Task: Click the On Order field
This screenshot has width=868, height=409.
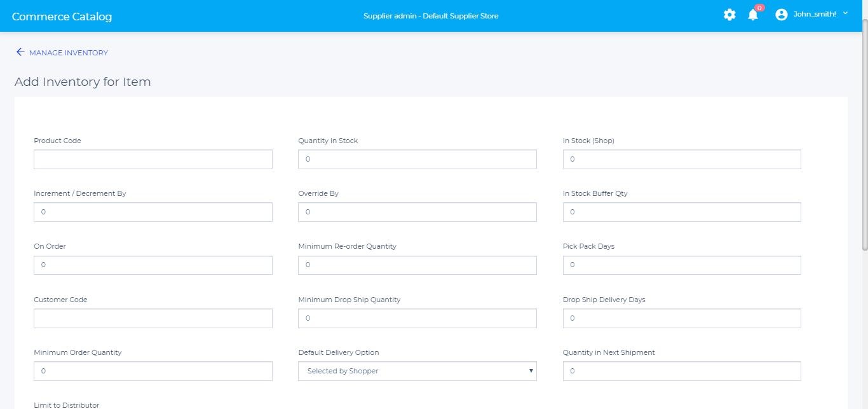Action: click(153, 265)
